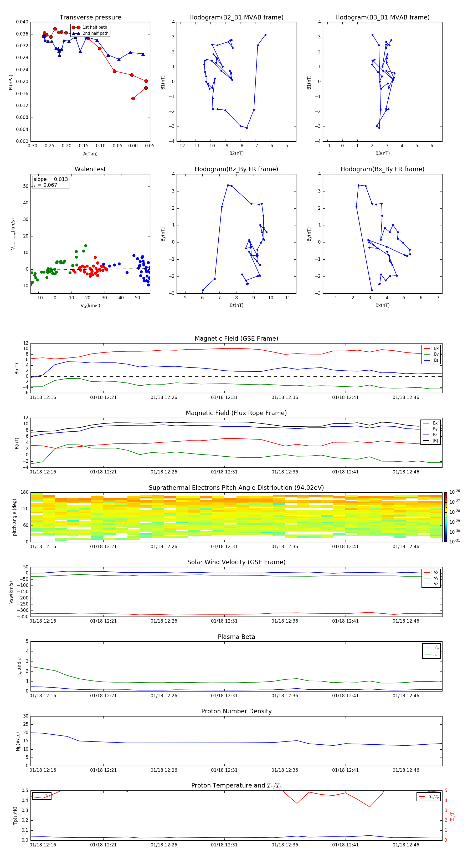Click "Bx'" in the Flux Rope legend

point(435,423)
